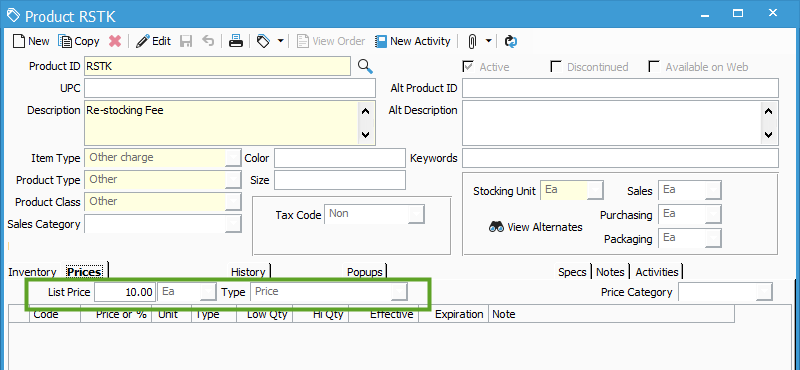Screen dimensions: 800x370
Task: Click the View Alternates link
Action: (x=536, y=227)
